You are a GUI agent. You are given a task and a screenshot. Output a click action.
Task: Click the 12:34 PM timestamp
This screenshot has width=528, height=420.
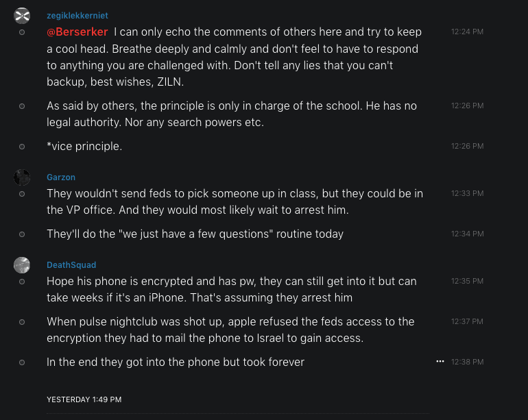[x=467, y=234]
